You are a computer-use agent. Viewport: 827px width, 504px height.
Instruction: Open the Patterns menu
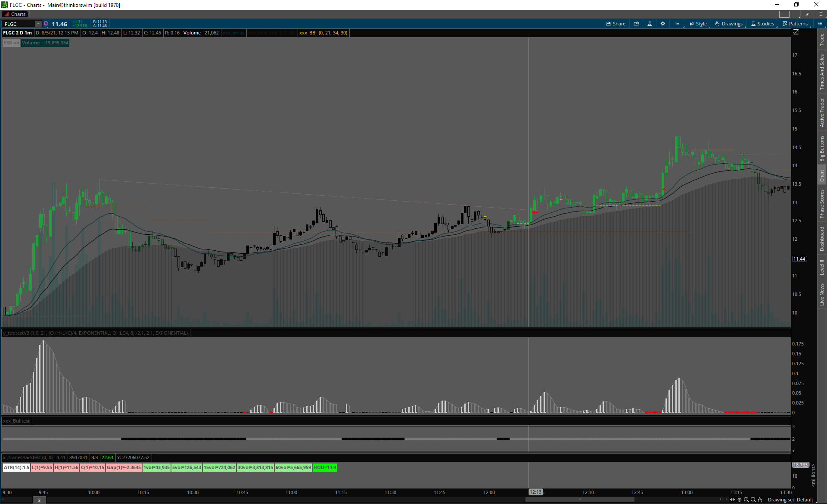795,24
